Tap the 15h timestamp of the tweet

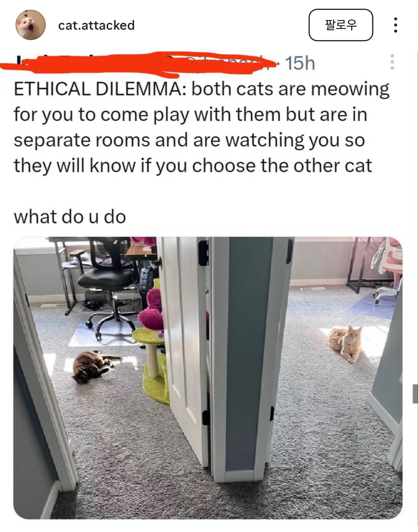pos(300,63)
